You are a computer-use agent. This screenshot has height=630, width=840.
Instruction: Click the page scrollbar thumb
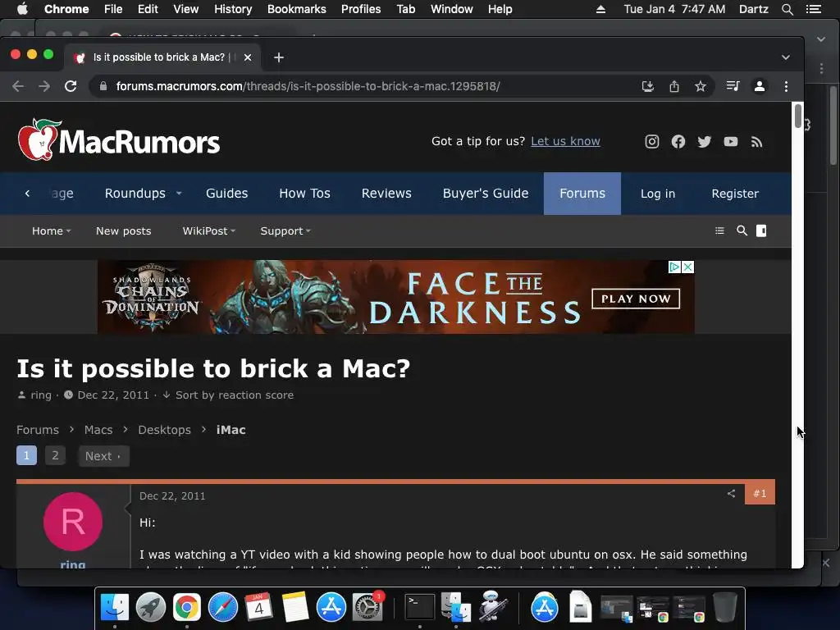click(797, 116)
